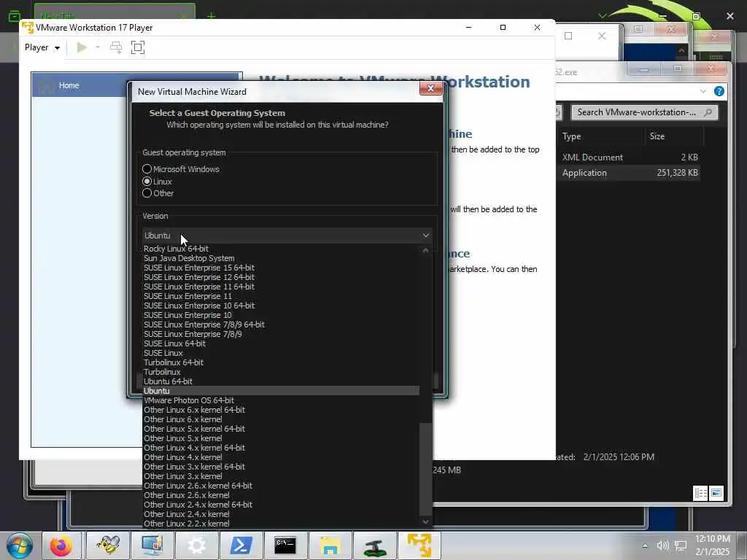
Task: Click dropdown list scroll down arrow
Action: (425, 522)
